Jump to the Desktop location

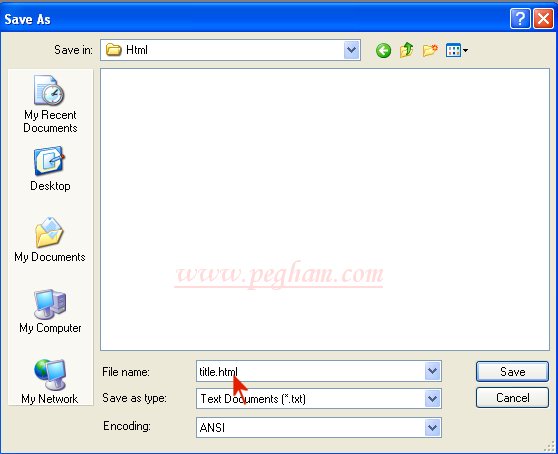pos(50,169)
